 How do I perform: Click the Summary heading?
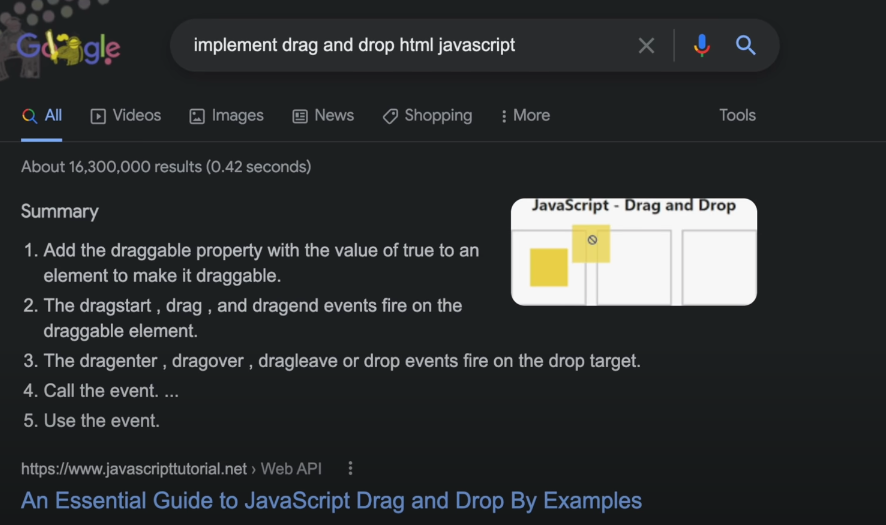pyautogui.click(x=60, y=211)
